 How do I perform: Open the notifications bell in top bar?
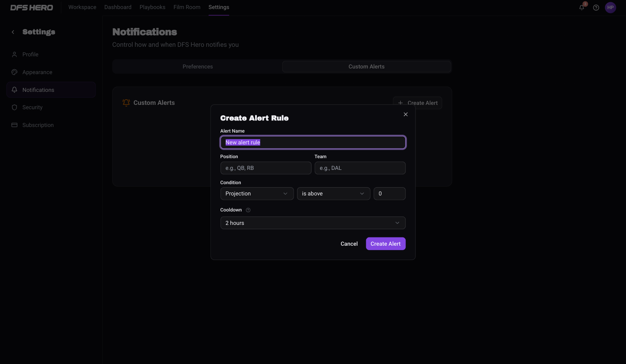582,7
